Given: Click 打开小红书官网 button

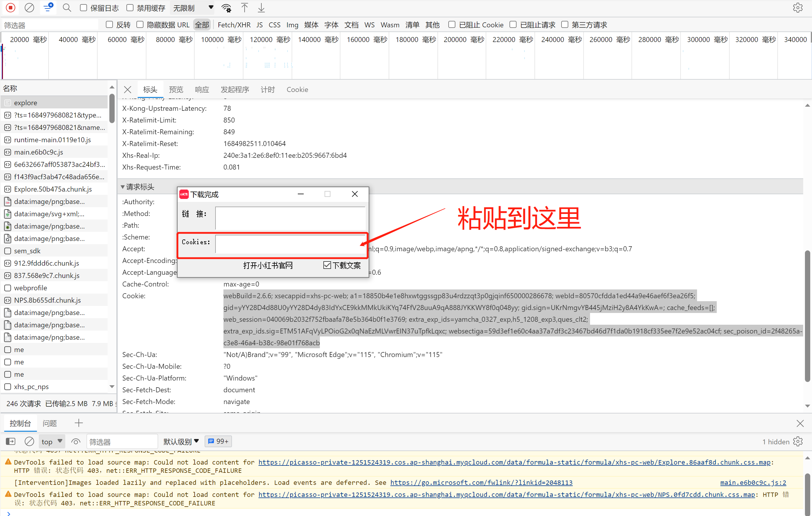Looking at the screenshot, I should tap(268, 264).
